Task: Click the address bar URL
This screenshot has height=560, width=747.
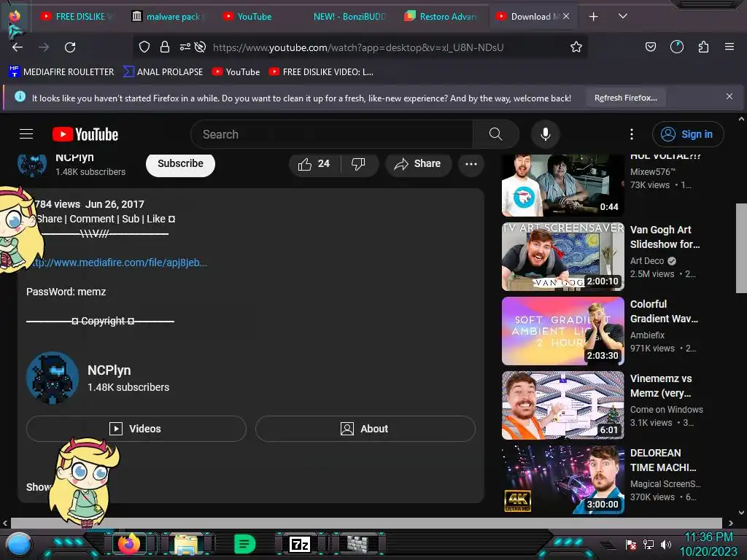Action: [x=357, y=47]
